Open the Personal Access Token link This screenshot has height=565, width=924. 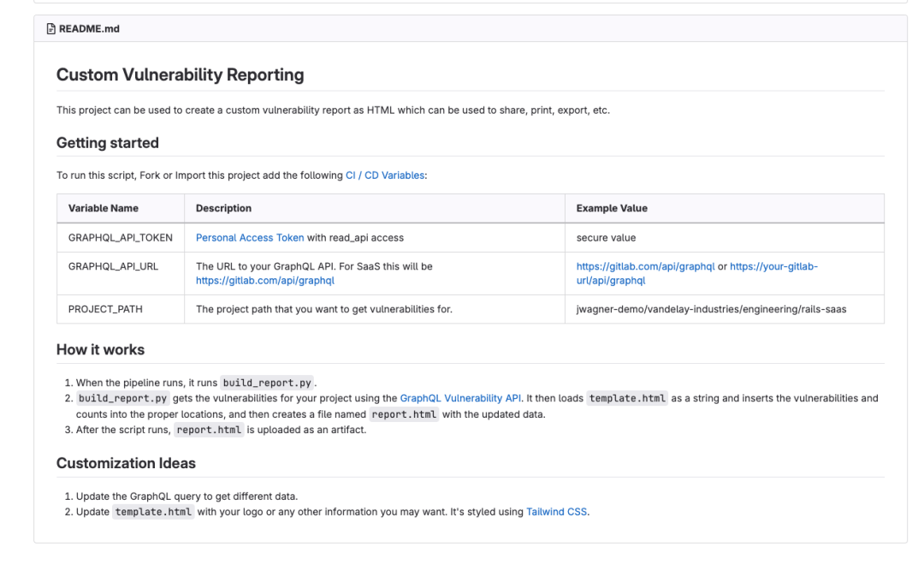click(249, 237)
